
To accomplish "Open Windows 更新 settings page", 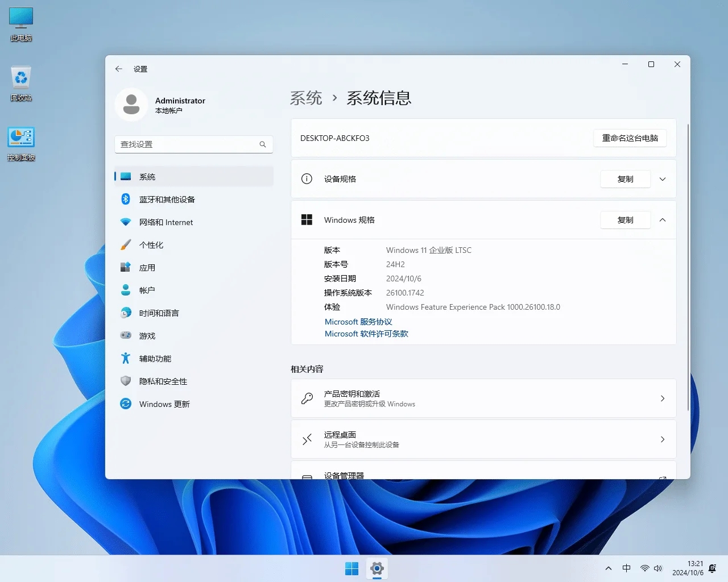I will pos(194,404).
